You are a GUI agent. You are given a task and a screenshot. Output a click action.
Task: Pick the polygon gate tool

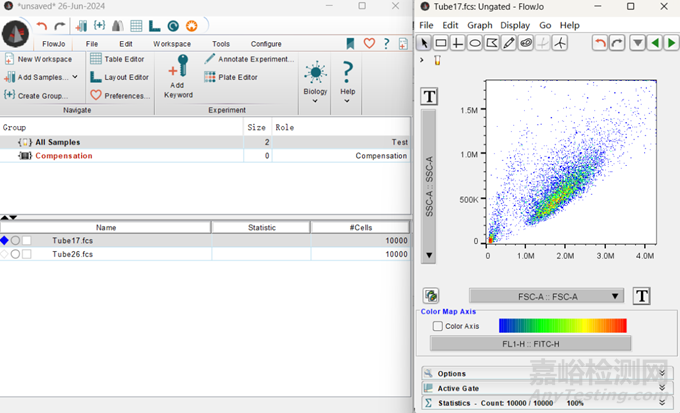point(492,43)
